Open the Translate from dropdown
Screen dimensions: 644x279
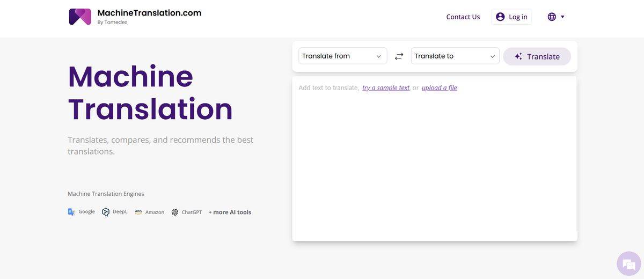pyautogui.click(x=342, y=56)
